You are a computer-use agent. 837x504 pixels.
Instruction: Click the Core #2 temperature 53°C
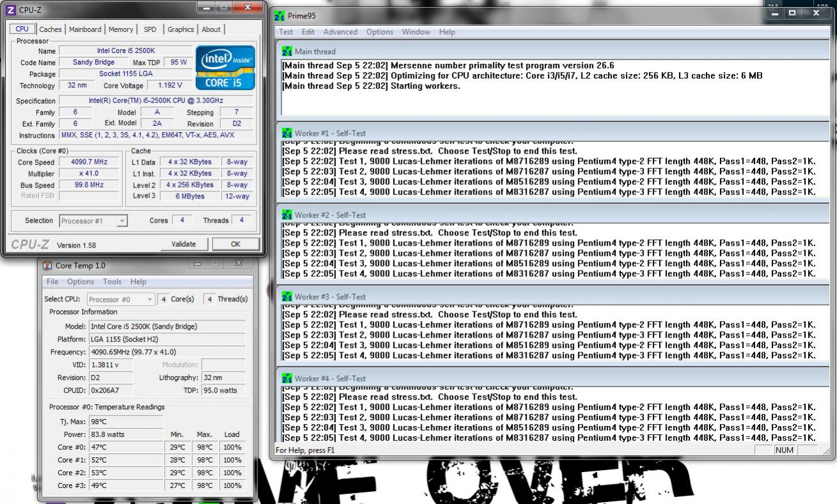coord(126,473)
